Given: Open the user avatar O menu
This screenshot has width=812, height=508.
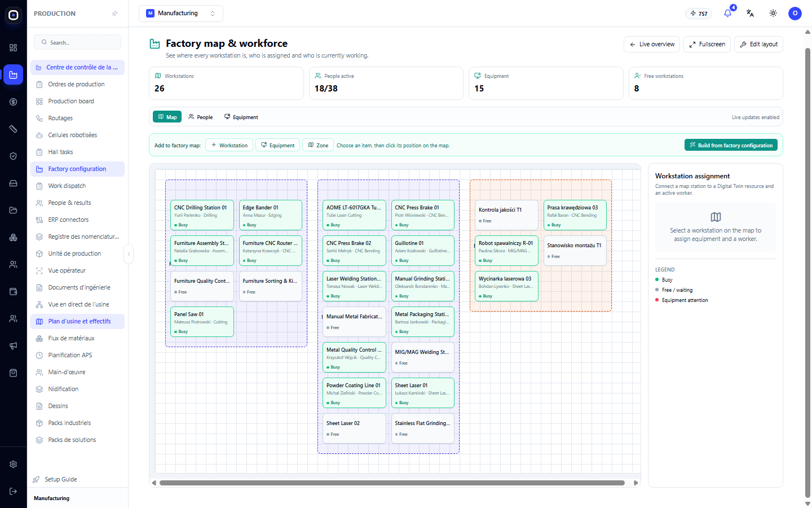Looking at the screenshot, I should pyautogui.click(x=795, y=13).
